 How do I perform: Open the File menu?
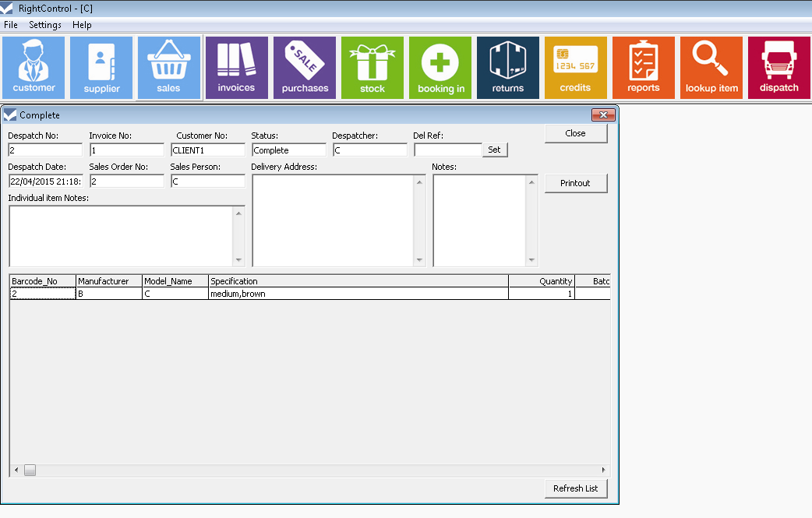pyautogui.click(x=11, y=25)
